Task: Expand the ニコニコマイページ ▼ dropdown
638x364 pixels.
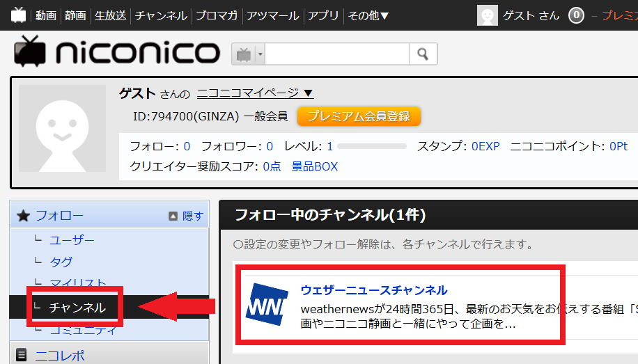Action: 255,93
